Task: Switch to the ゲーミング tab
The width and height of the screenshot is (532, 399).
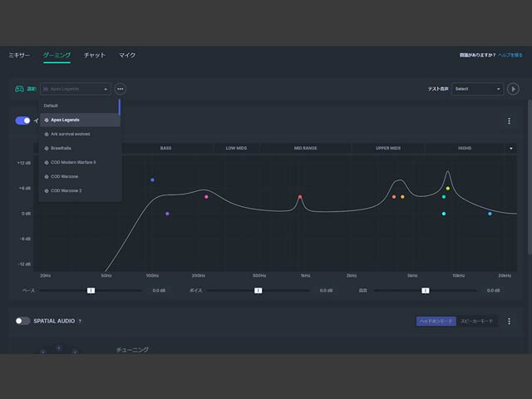Action: pos(57,56)
